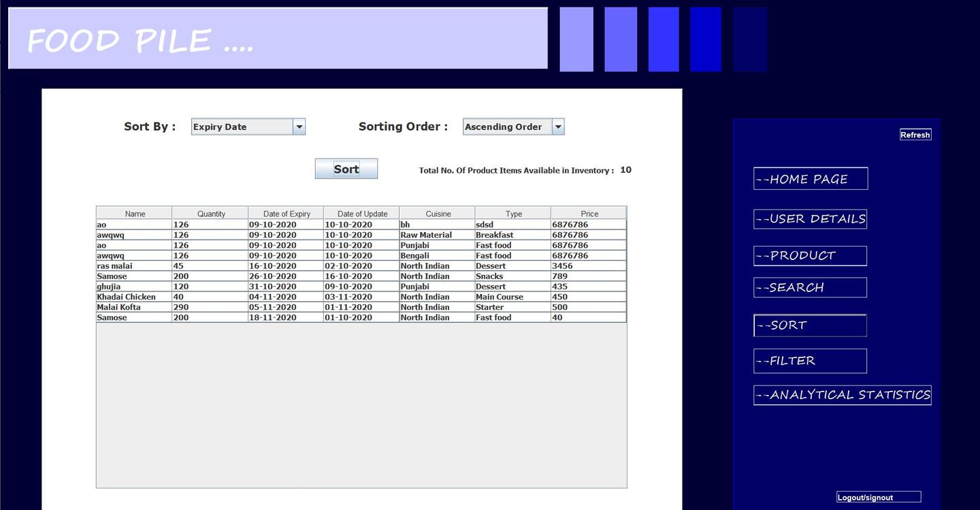Viewport: 980px width, 510px height.
Task: Click the Date of Expiry column header
Action: click(286, 213)
